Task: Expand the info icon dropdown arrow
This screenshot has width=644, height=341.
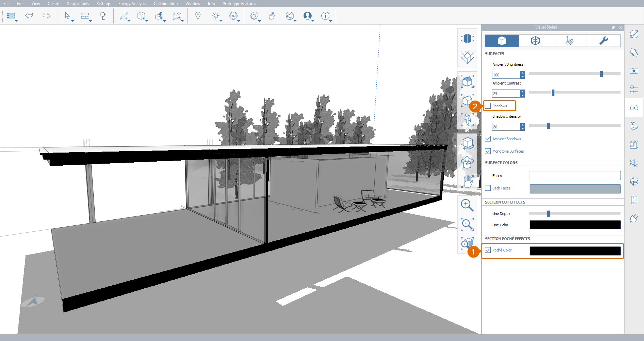Action: click(331, 21)
